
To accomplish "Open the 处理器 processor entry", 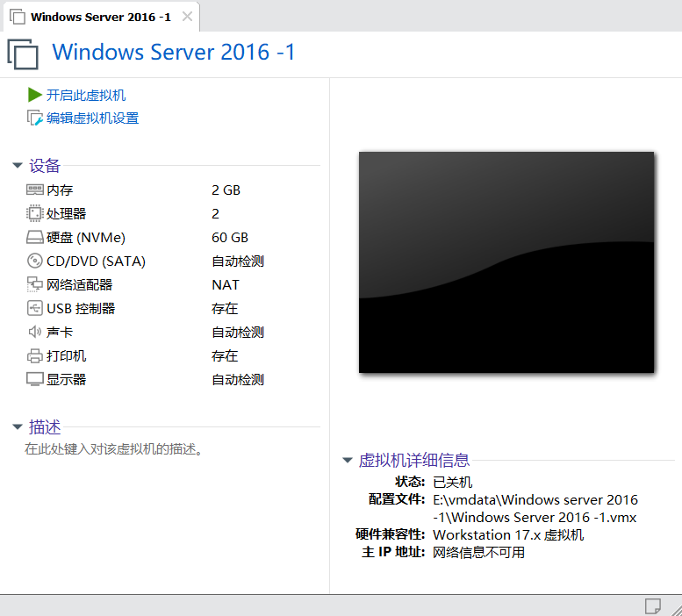I will (x=67, y=213).
